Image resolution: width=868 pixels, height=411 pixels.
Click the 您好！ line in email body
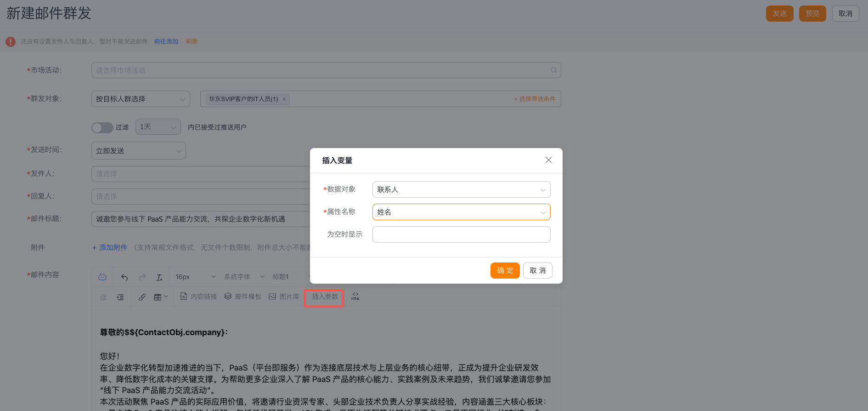tap(110, 356)
